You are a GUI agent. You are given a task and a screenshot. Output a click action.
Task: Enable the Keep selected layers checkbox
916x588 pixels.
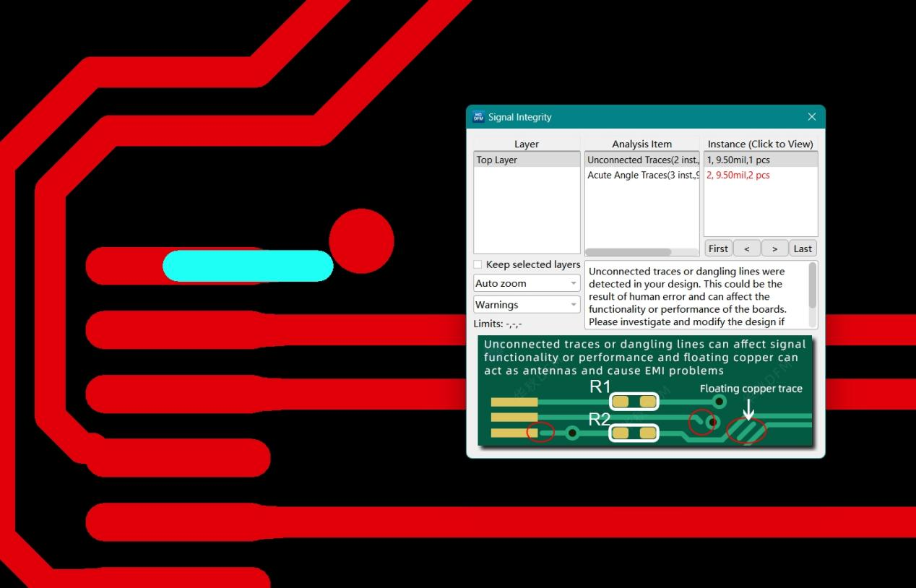click(478, 264)
